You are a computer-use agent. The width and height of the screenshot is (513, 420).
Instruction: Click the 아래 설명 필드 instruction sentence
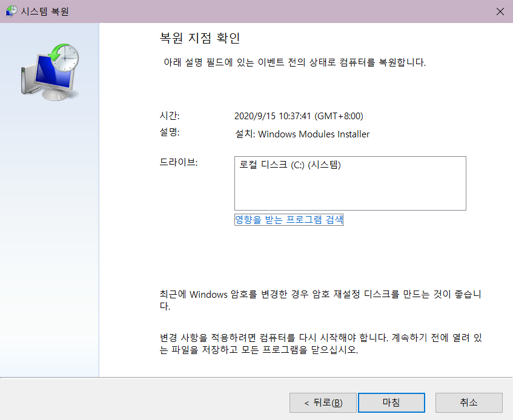tap(294, 62)
